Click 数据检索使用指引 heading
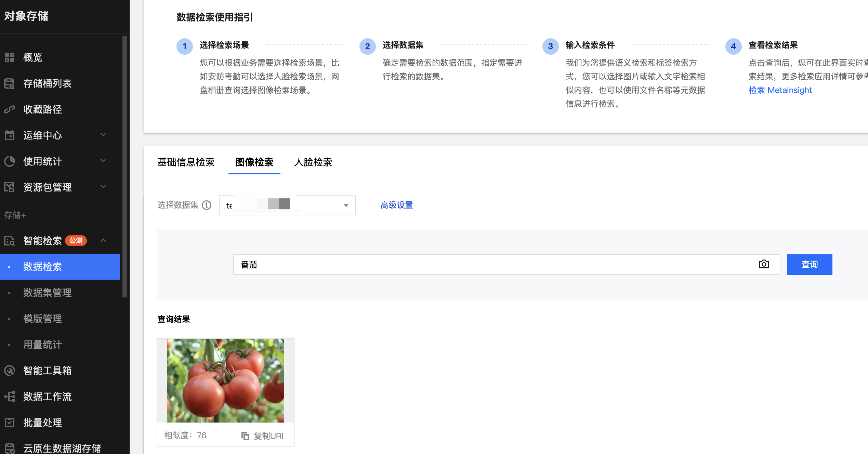868x454 pixels. point(214,17)
